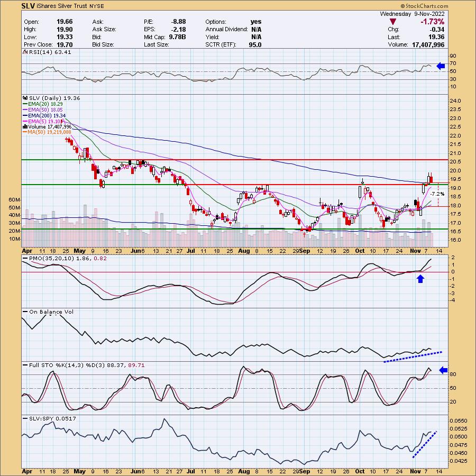Click the RSI(14) 63.41 indicator label
The image size is (476, 476).
click(50, 52)
